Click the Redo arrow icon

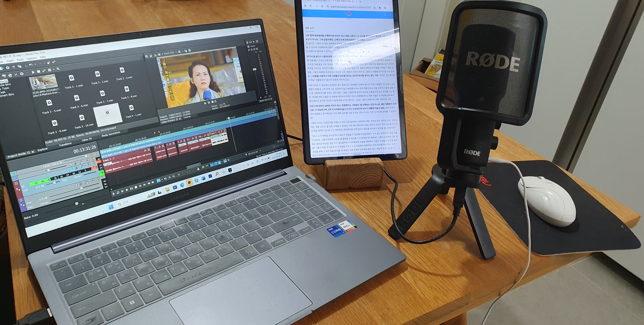[39, 64]
